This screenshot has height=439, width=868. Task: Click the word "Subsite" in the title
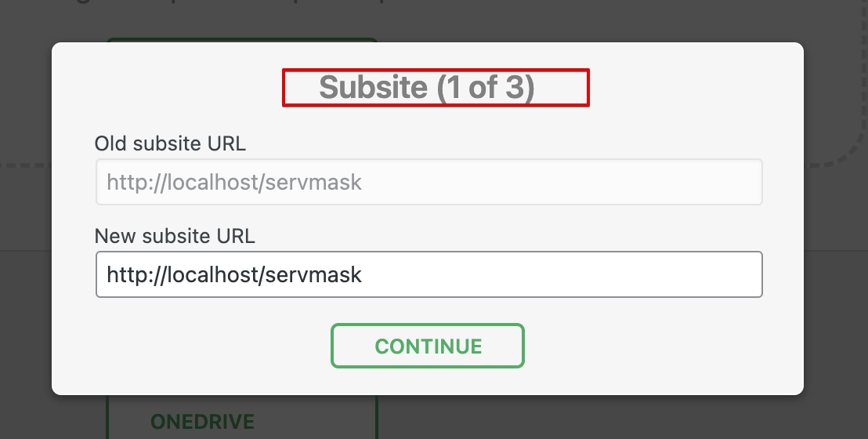[373, 87]
